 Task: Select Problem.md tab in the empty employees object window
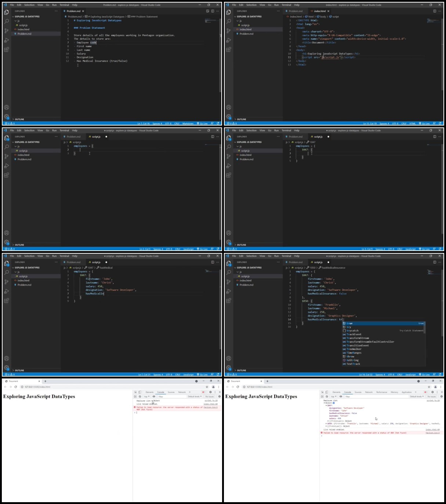click(73, 137)
